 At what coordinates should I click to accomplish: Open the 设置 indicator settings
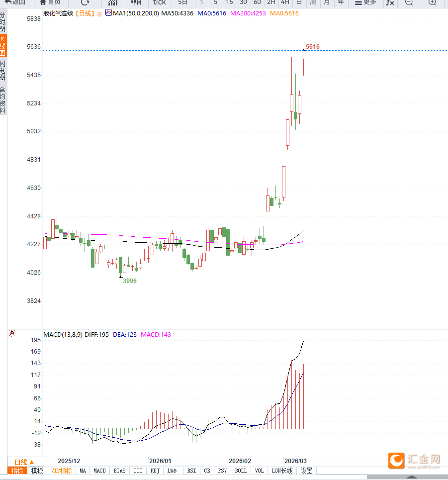coord(307,471)
